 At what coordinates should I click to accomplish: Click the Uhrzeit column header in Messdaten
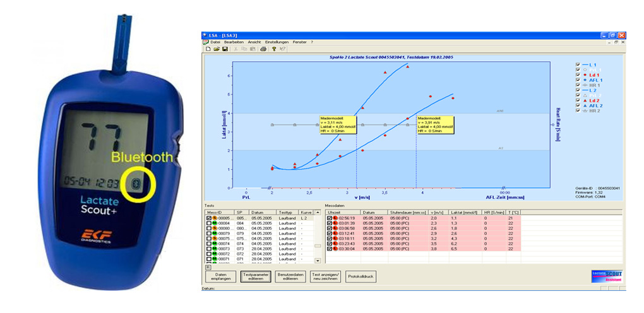343,213
